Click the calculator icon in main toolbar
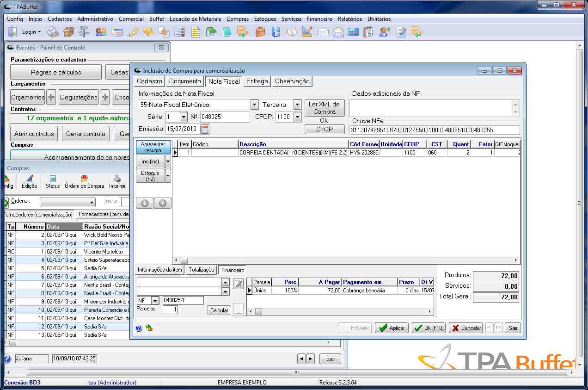This screenshot has width=588, height=390. (x=353, y=32)
